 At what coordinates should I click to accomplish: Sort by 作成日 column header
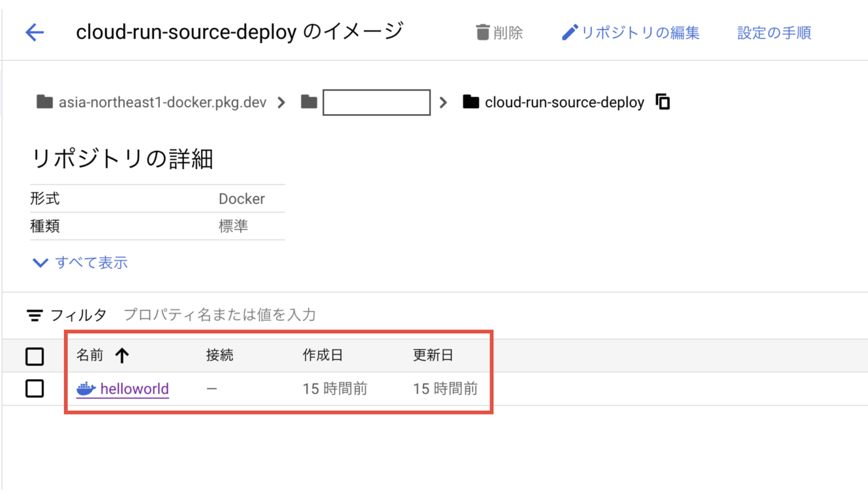click(323, 355)
